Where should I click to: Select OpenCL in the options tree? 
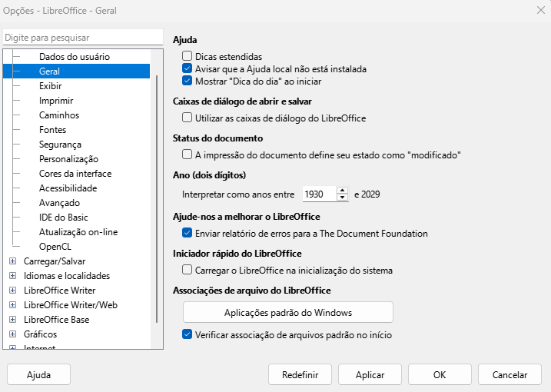tap(55, 247)
